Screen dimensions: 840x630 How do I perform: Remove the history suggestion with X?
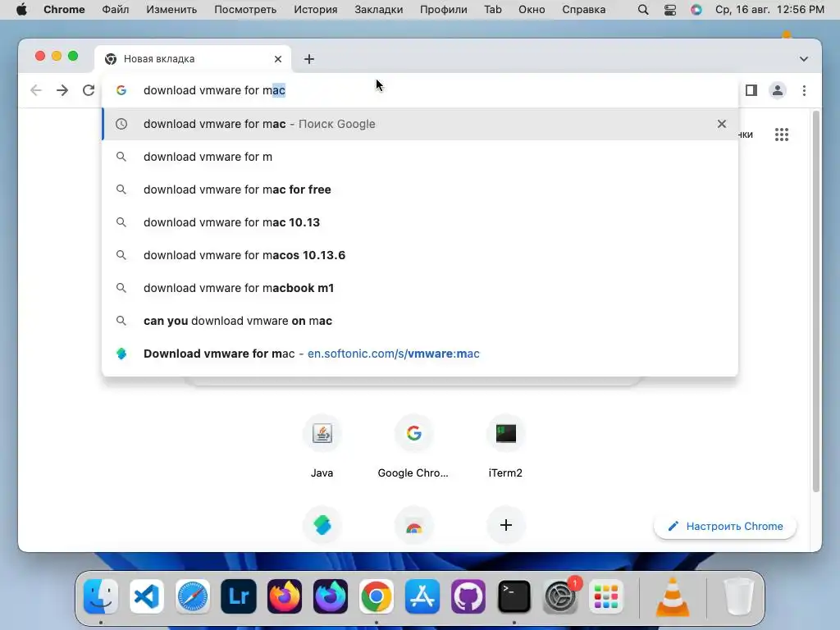pyautogui.click(x=722, y=124)
